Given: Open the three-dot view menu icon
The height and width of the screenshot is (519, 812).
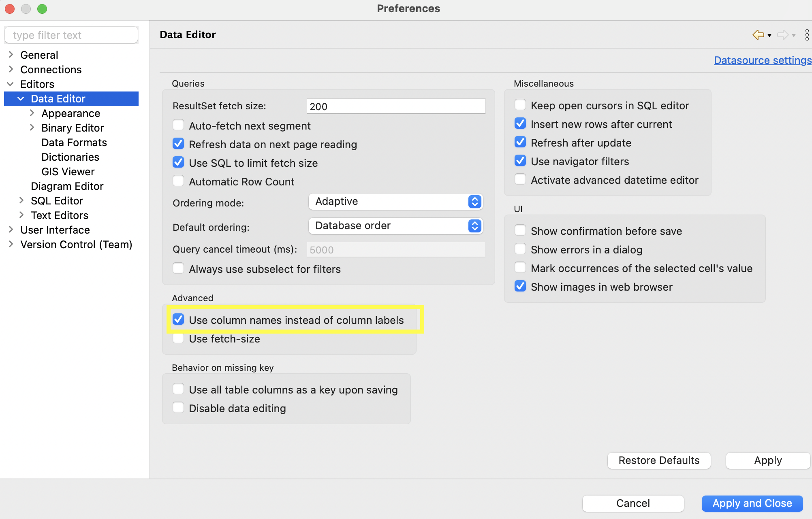Looking at the screenshot, I should (807, 35).
